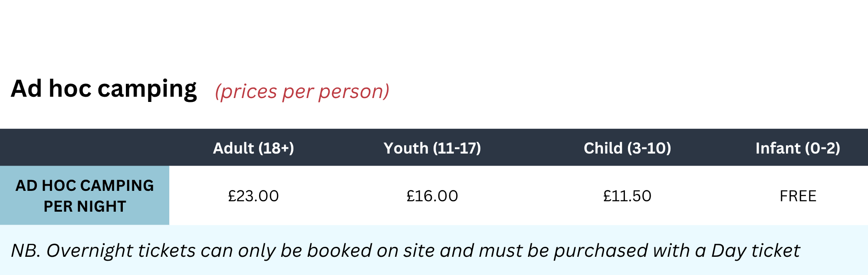The width and height of the screenshot is (868, 275).
Task: Click the words 'Overnight tickets' in the note
Action: (121, 251)
